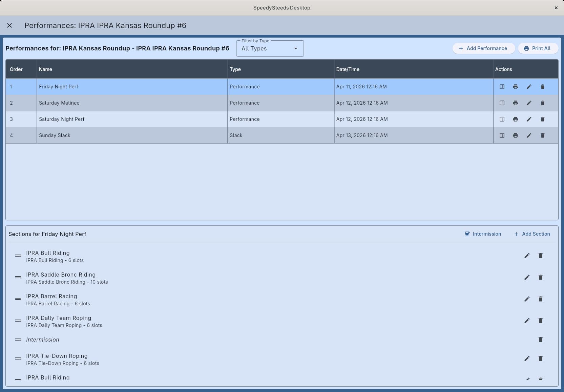The width and height of the screenshot is (564, 392).
Task: Edit the IPRA Dally Team Roping section
Action: point(527,321)
